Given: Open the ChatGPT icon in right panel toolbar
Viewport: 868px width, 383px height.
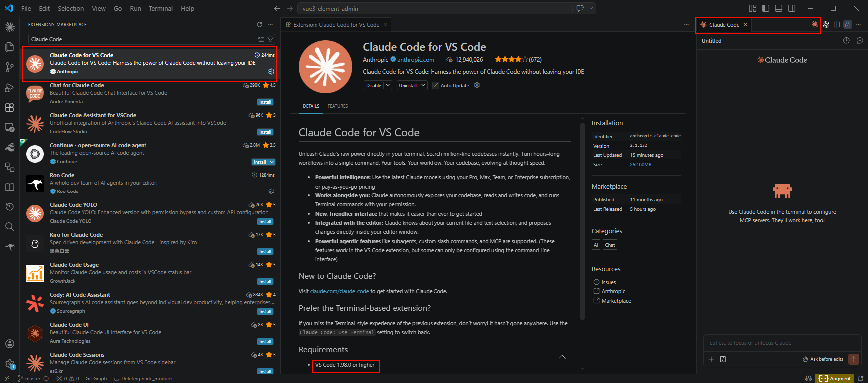Looking at the screenshot, I should click(x=826, y=24).
